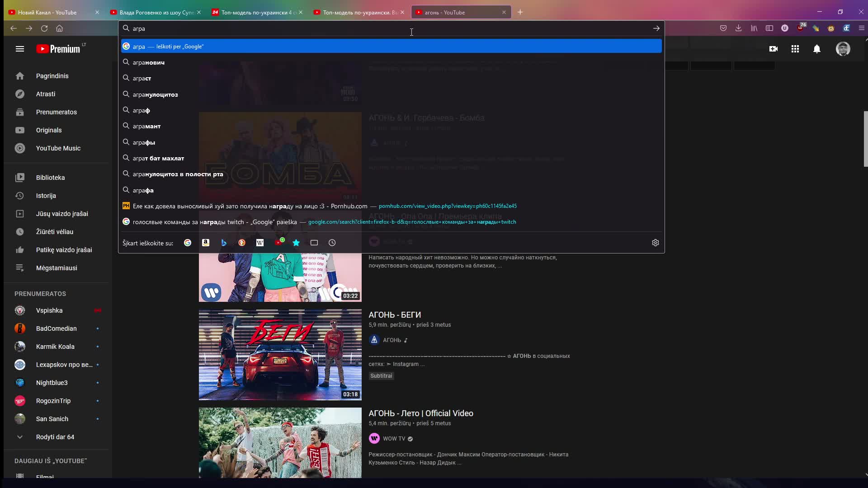This screenshot has width=868, height=488.
Task: Open the YouTube hamburger guide menu
Action: click(19, 49)
